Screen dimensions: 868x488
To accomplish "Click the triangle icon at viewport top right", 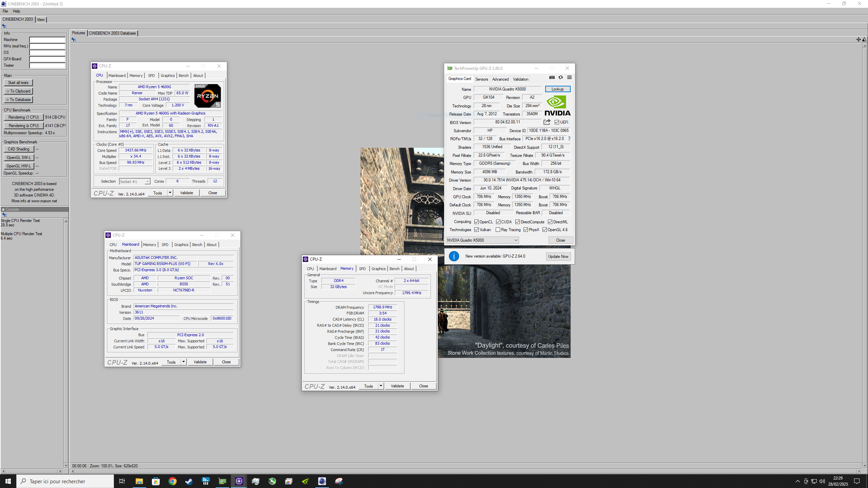I will pyautogui.click(x=864, y=40).
